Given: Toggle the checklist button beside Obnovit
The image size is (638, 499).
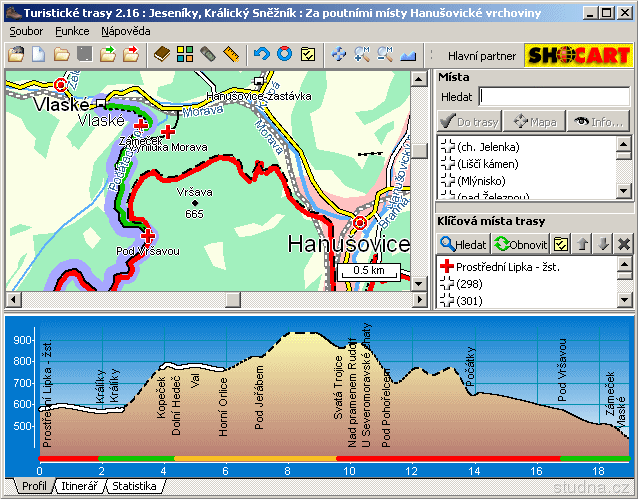Looking at the screenshot, I should point(562,244).
